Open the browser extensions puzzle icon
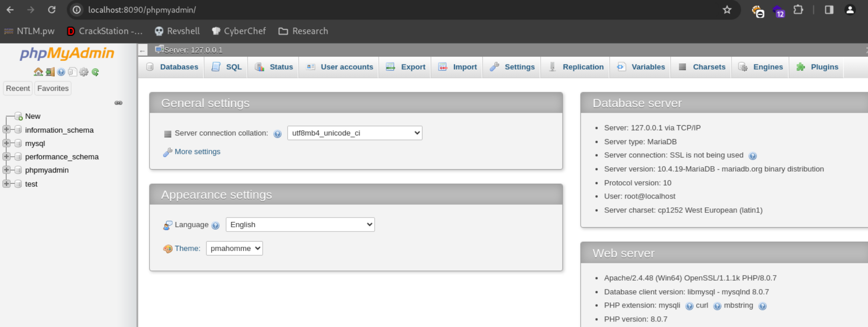The image size is (868, 327). [x=798, y=10]
